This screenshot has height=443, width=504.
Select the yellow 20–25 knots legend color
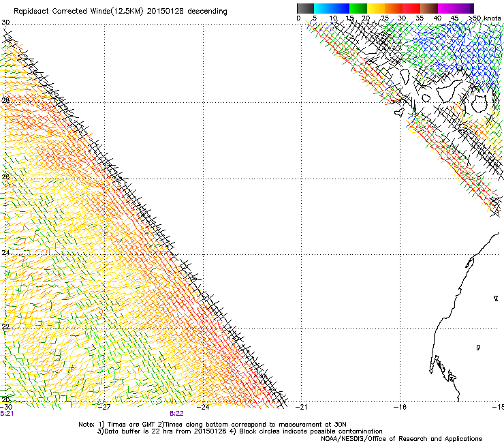tap(376, 8)
